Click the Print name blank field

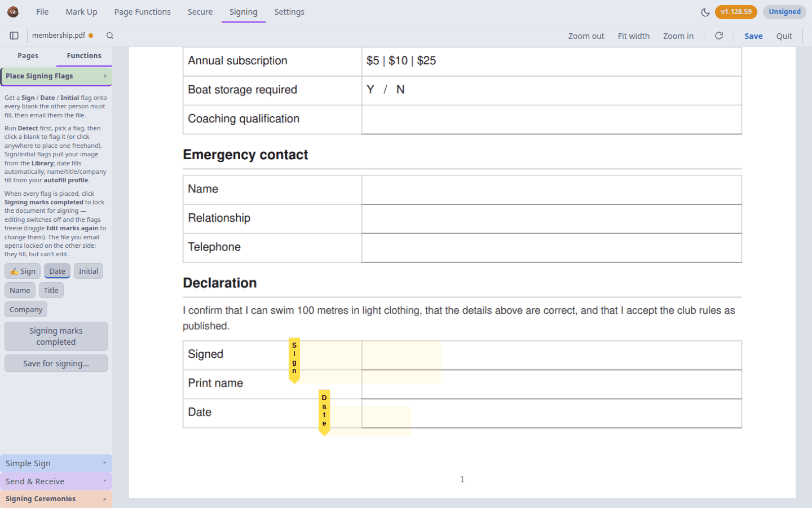click(x=551, y=384)
